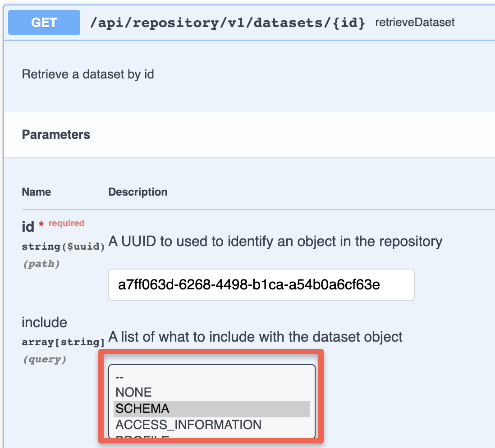The height and width of the screenshot is (448, 495).
Task: Click the include parameter name label
Action: coord(44,322)
